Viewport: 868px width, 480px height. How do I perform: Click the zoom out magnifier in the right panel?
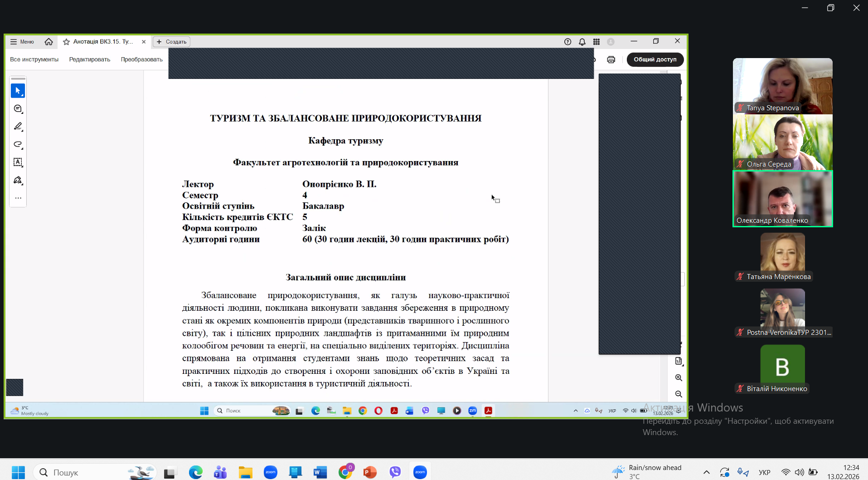[x=679, y=394]
